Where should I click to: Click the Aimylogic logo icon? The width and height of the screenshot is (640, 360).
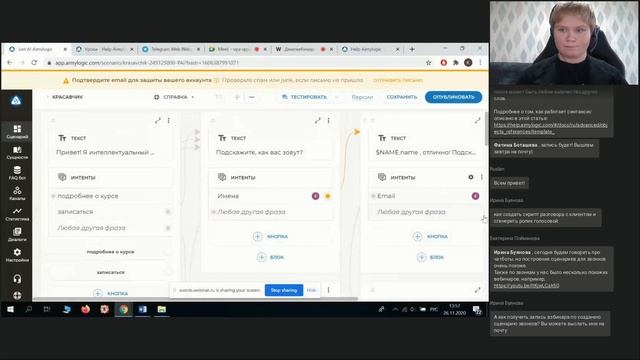[x=16, y=100]
